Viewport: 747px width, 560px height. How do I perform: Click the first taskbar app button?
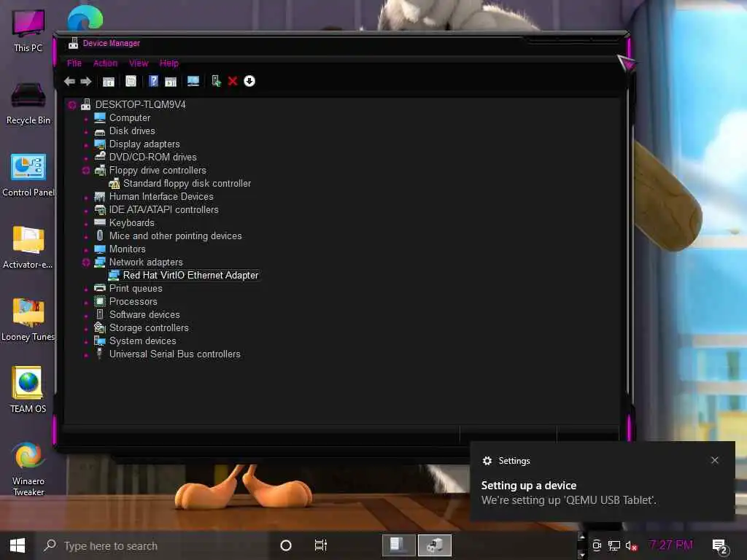tap(398, 545)
